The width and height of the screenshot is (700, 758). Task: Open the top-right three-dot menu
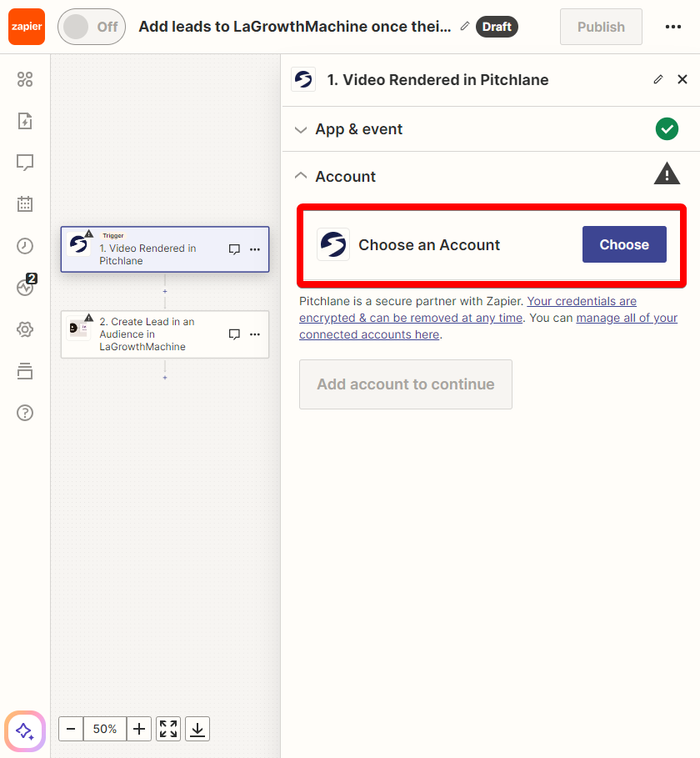click(673, 27)
